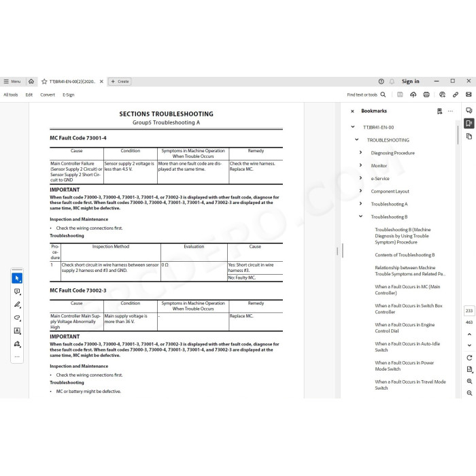Viewport: 476px width, 476px height.
Task: Toggle the comments panel icon
Action: click(x=469, y=110)
